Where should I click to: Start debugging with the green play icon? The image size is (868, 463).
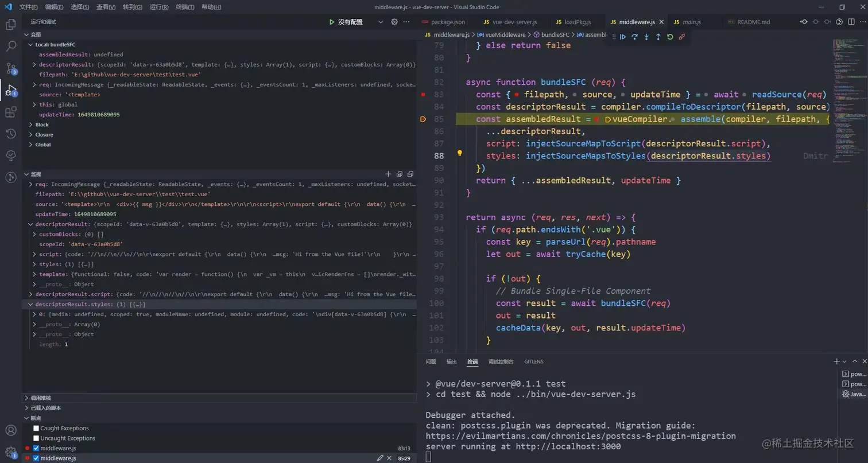click(x=332, y=22)
